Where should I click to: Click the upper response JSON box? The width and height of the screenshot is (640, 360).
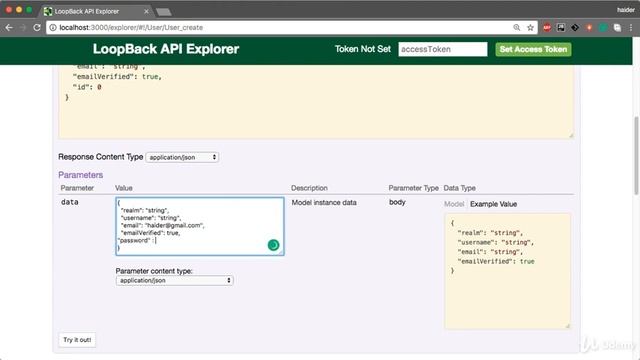click(x=316, y=101)
